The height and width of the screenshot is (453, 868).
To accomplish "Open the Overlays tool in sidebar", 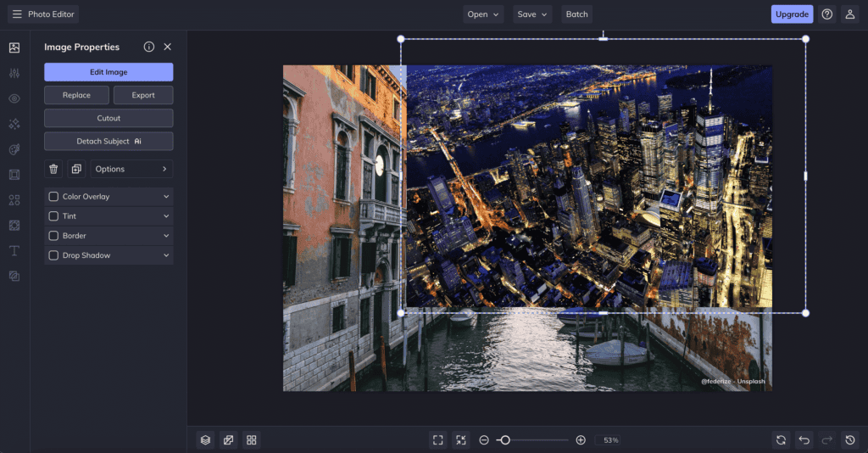I will tap(14, 226).
